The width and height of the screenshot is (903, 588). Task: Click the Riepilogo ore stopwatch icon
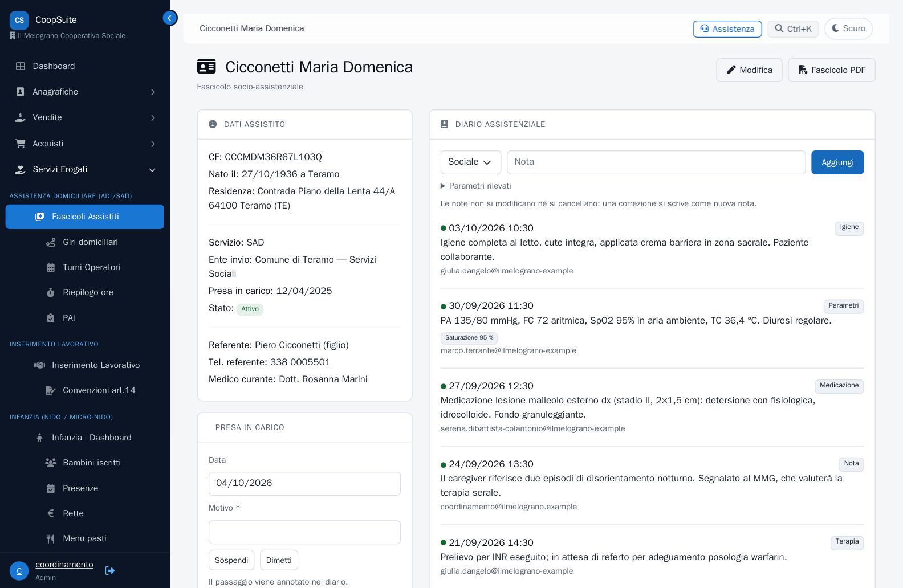click(x=51, y=292)
